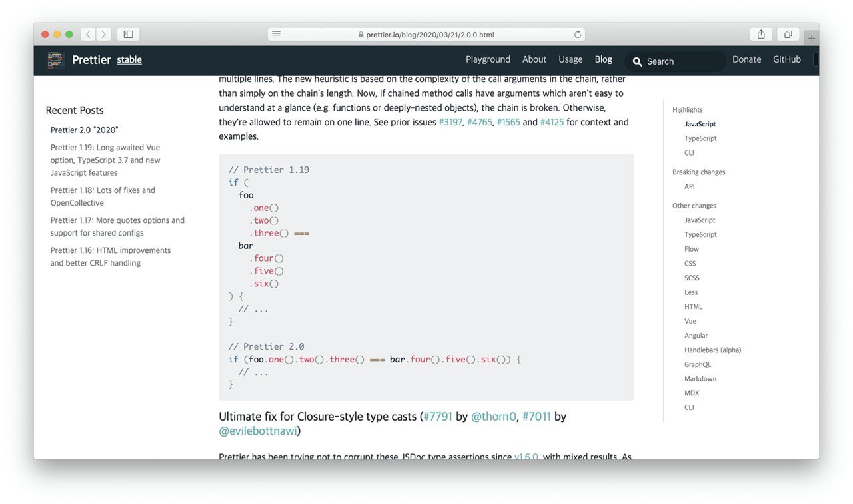
Task: Jump to TypeScript under Other changes
Action: (700, 235)
